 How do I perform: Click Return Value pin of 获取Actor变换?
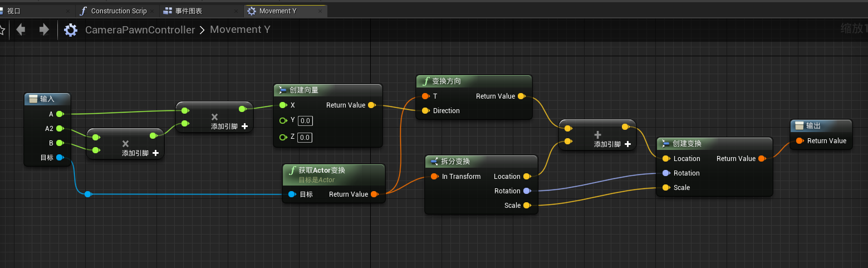[375, 194]
